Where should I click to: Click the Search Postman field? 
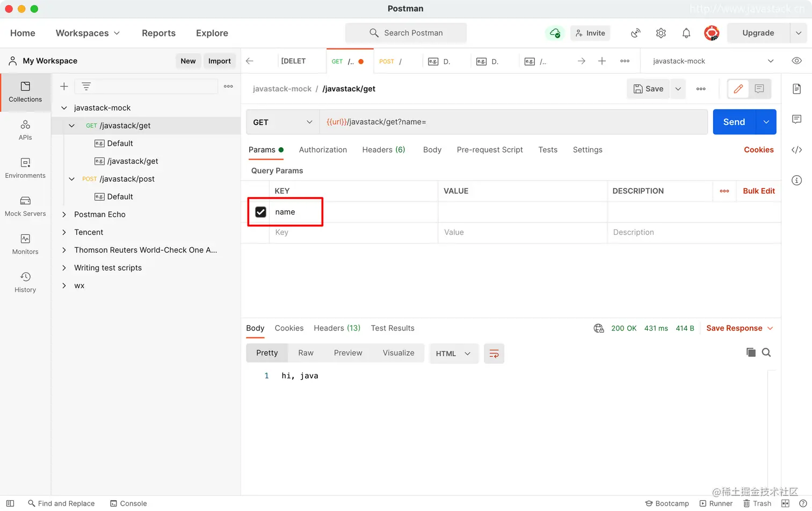click(406, 33)
